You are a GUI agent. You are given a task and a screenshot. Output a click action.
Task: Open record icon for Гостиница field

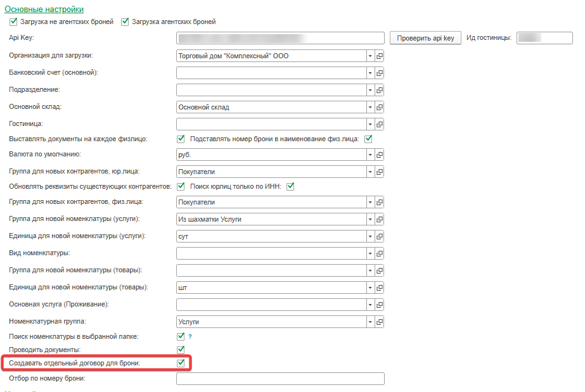[380, 124]
